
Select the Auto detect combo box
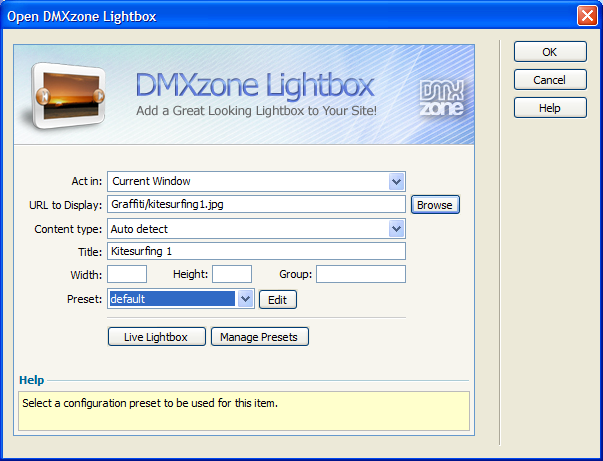[256, 229]
